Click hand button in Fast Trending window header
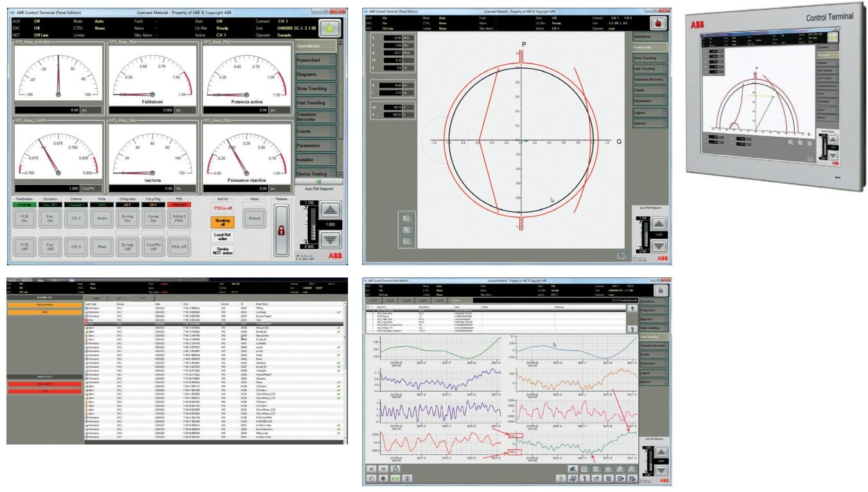Viewport: 868px width, 492px height. 660,289
